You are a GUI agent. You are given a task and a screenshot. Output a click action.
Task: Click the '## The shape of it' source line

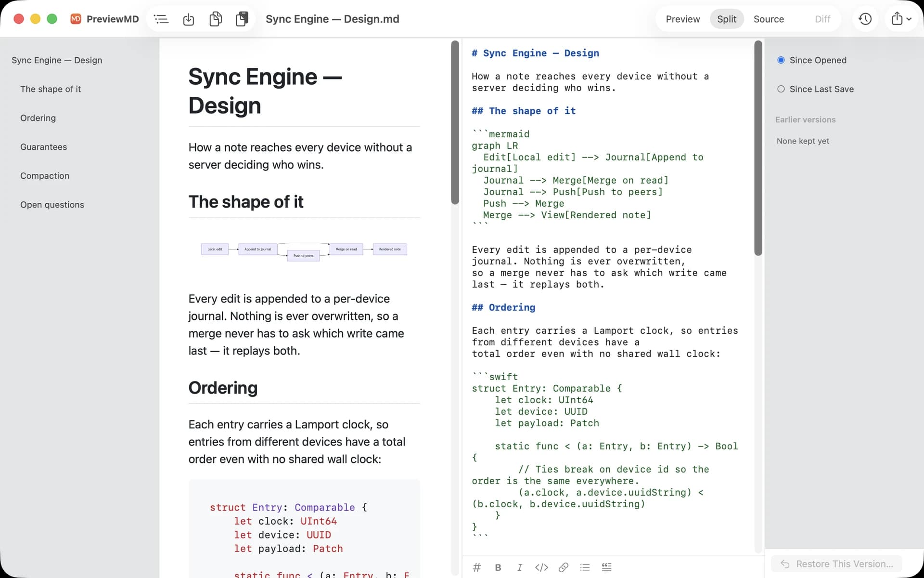click(x=524, y=111)
